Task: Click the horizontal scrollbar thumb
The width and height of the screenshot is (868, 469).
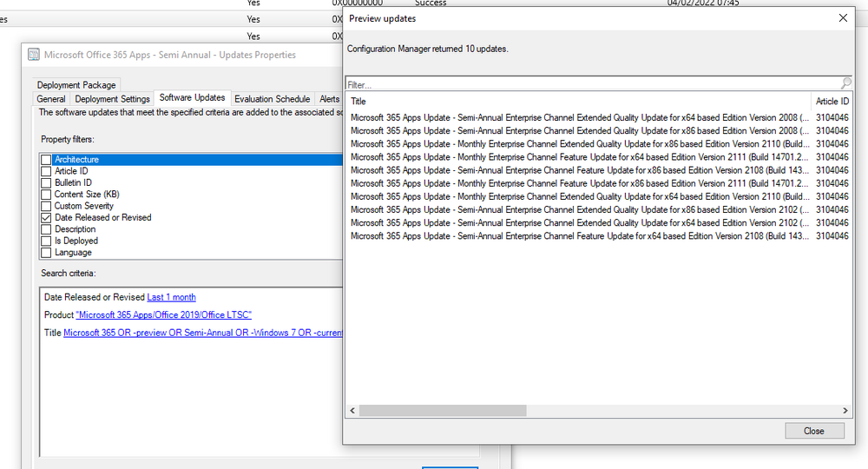Action: tap(443, 411)
